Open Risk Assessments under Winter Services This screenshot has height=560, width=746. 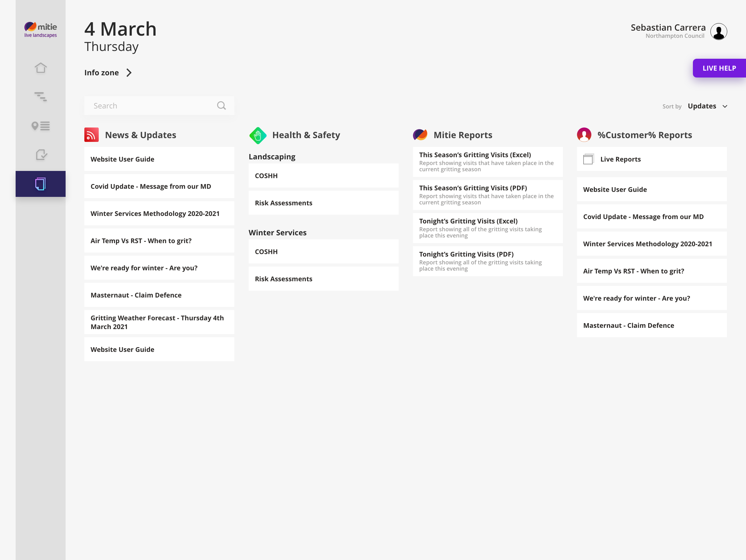323,279
